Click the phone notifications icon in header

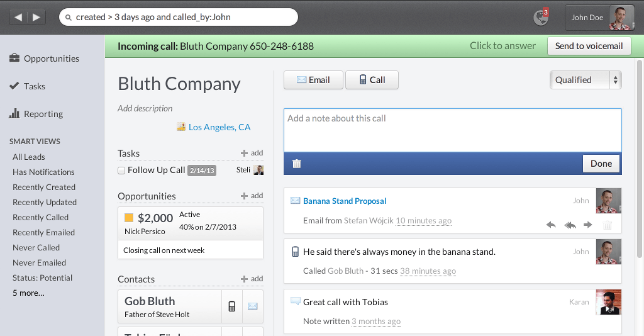[x=540, y=17]
